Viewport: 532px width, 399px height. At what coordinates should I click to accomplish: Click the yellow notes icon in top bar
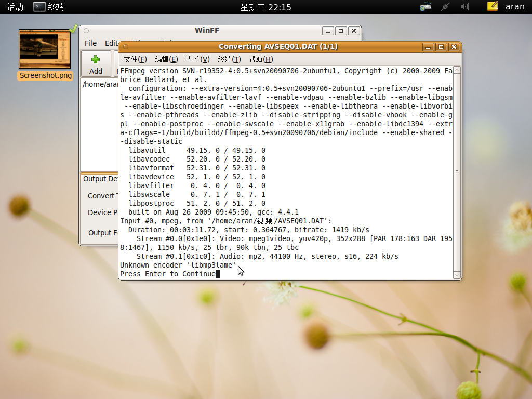coord(493,6)
